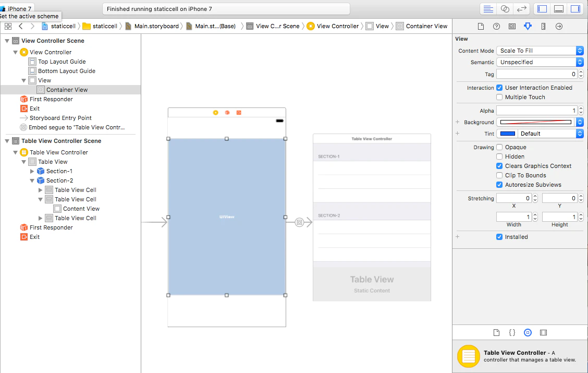Show the Assistant editor
Screen dimensions: 588x373
coord(505,9)
